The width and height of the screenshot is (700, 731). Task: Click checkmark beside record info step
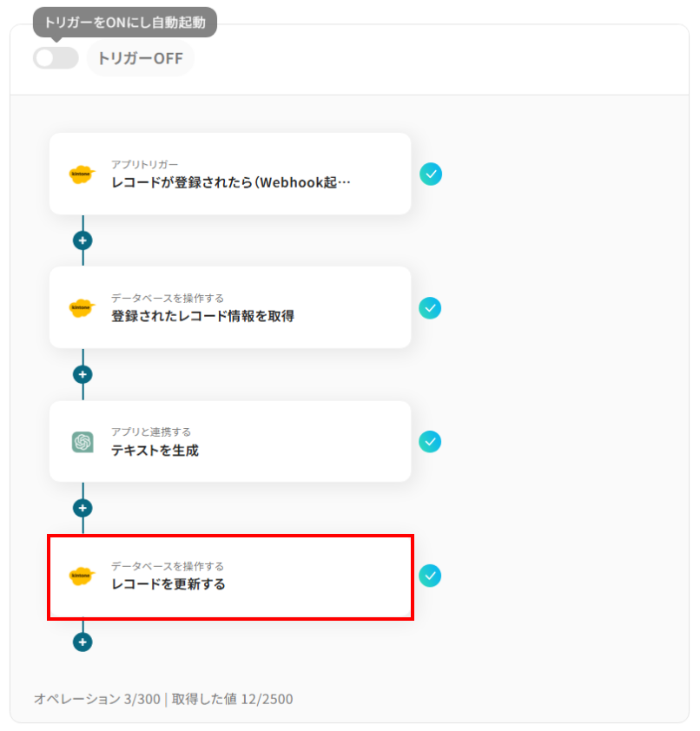(x=430, y=307)
